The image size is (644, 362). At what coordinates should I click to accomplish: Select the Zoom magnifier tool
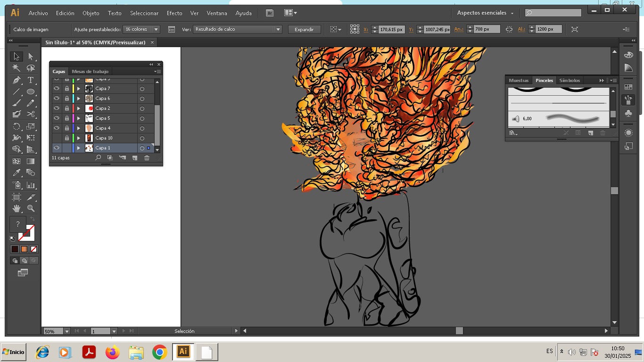[31, 208]
